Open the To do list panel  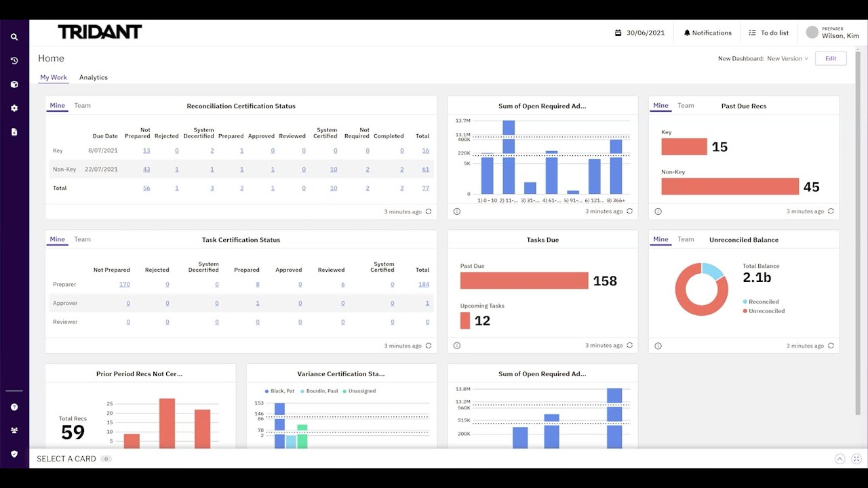pyautogui.click(x=769, y=32)
